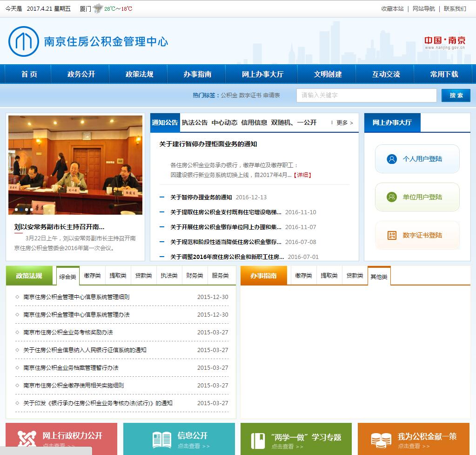Select 综合类 tab under 政策法规
The height and width of the screenshot is (455, 476).
pyautogui.click(x=67, y=276)
